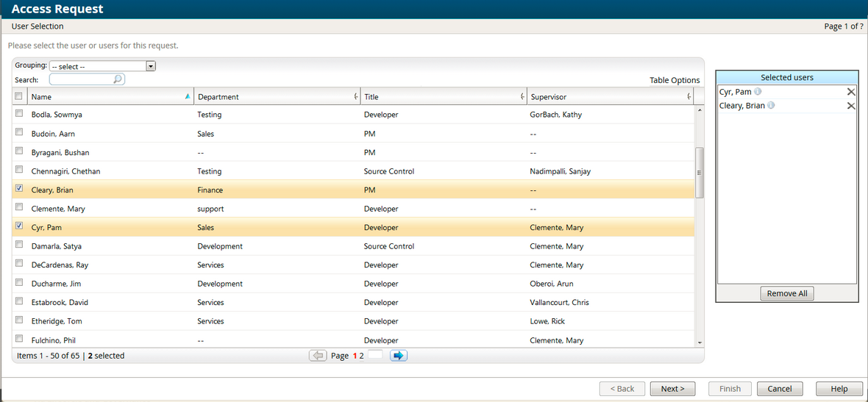Open the Grouping dropdown
868x402 pixels.
[151, 66]
